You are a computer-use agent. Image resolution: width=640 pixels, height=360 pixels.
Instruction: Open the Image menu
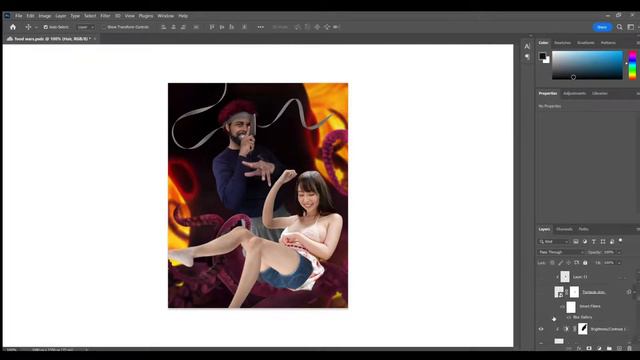coord(44,16)
